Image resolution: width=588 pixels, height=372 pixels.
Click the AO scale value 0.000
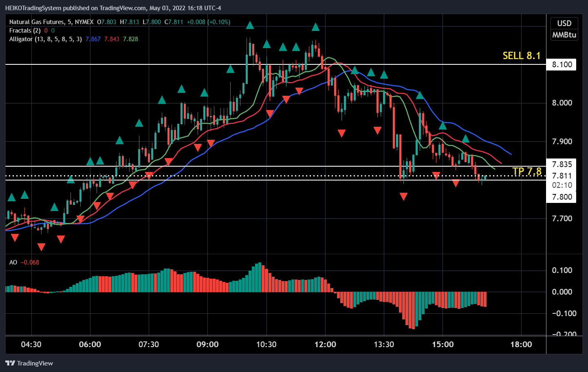(x=562, y=292)
